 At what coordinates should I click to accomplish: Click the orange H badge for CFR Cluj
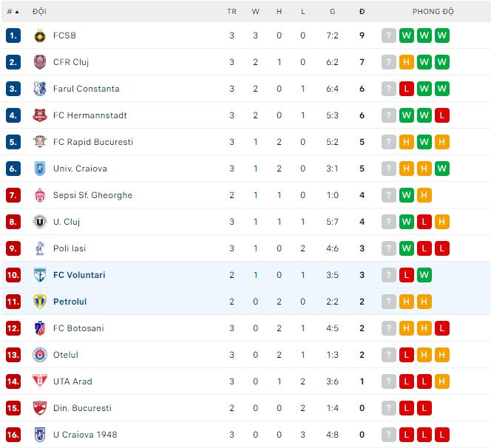coord(406,62)
